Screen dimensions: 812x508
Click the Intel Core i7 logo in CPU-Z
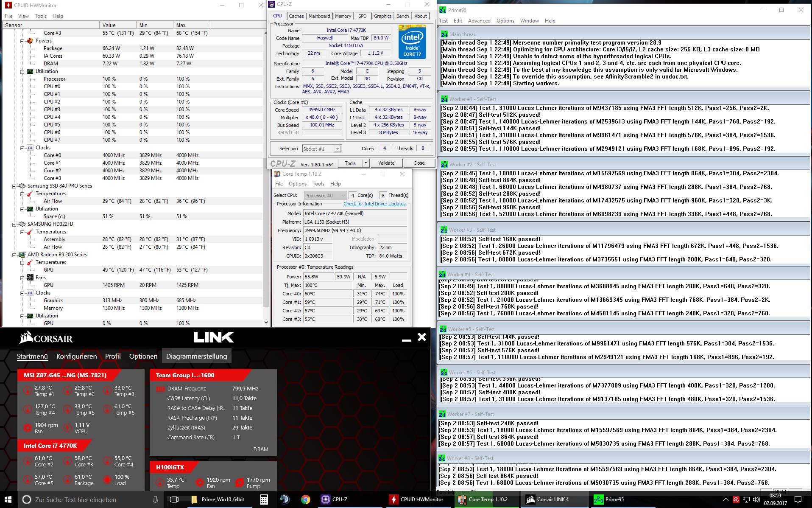coord(412,42)
